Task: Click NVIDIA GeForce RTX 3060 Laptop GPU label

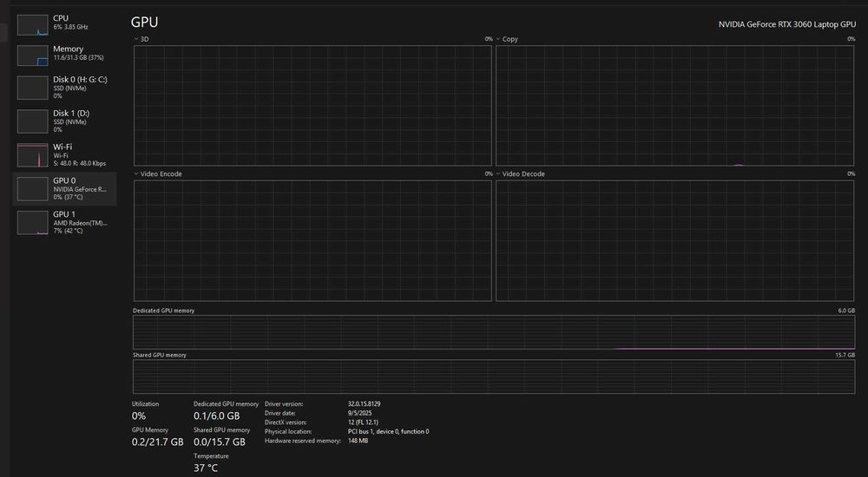Action: pos(786,24)
